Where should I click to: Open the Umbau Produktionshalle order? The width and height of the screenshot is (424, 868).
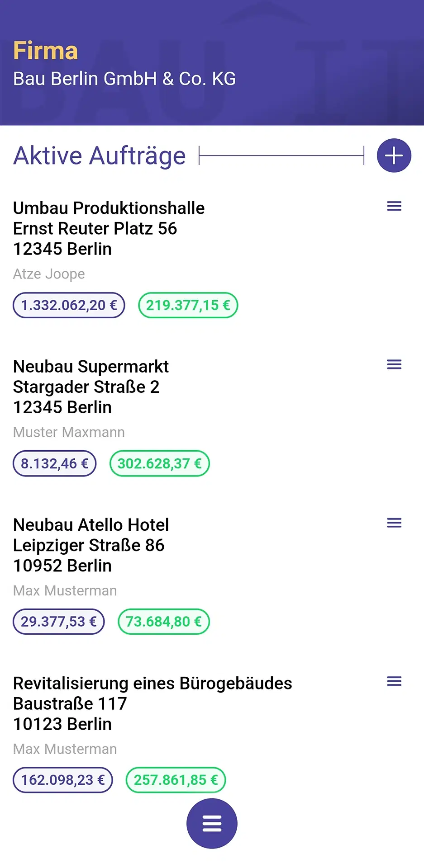(109, 208)
